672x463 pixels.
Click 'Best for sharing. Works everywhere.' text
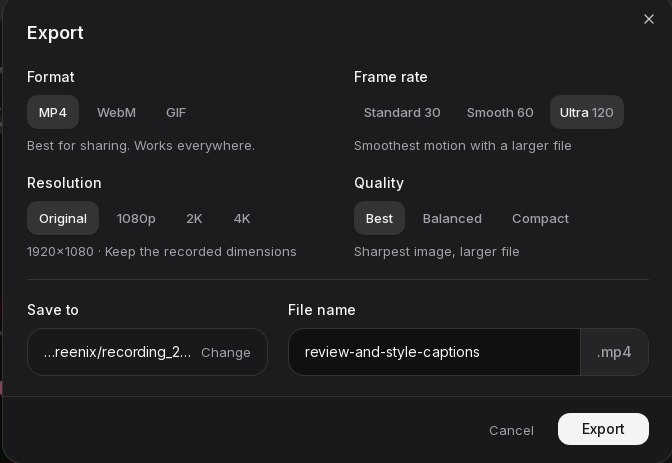141,146
